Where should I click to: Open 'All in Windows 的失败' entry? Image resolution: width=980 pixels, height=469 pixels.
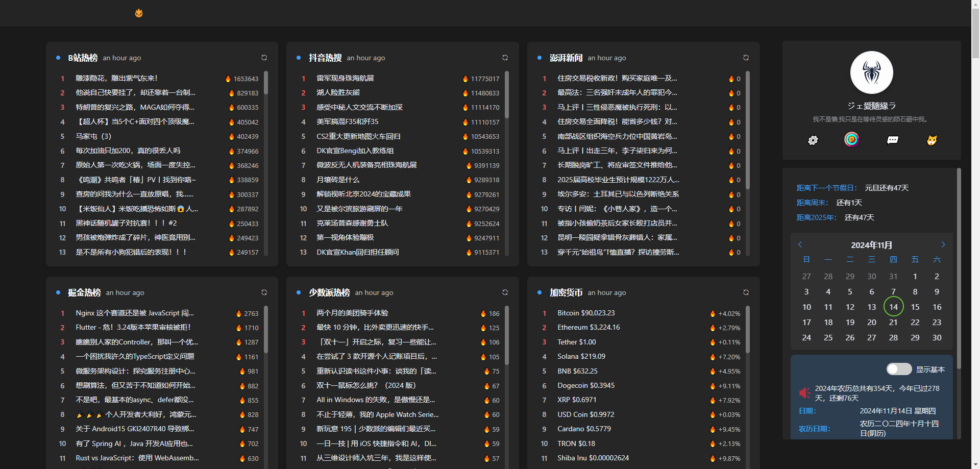pyautogui.click(x=376, y=400)
